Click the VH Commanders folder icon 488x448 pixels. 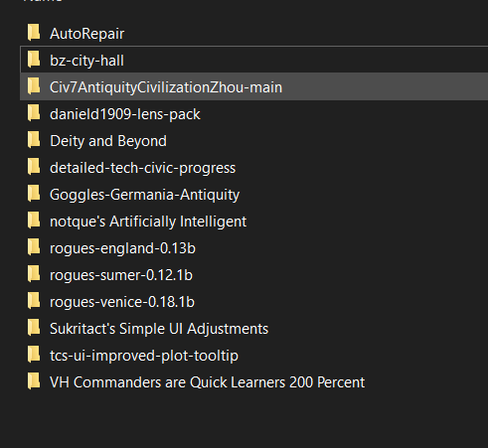pyautogui.click(x=34, y=381)
